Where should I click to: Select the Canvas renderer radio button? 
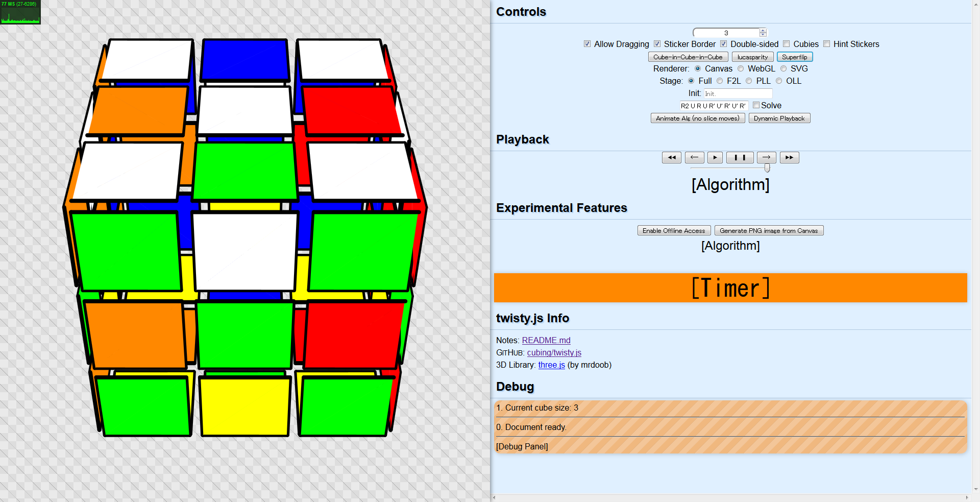tap(698, 68)
